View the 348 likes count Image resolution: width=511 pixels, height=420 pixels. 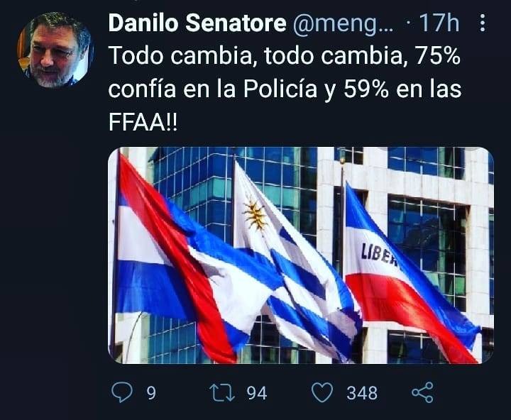[x=362, y=393]
